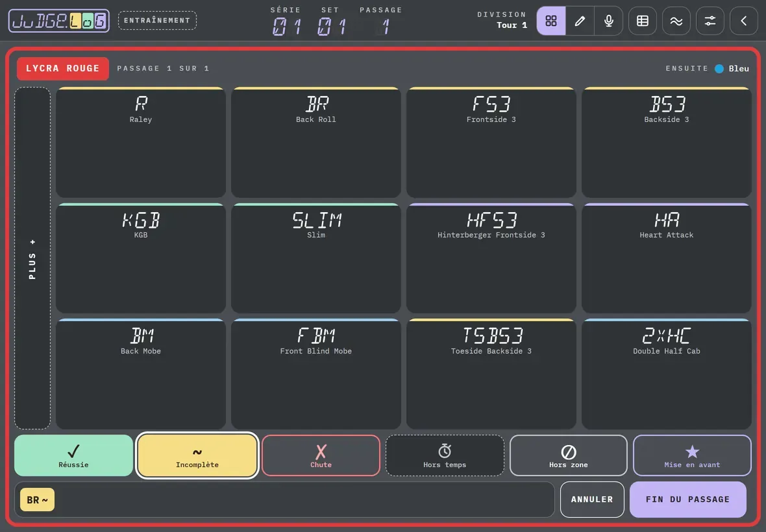Flag Hors zone with the prohibited icon
This screenshot has height=532, width=766.
[x=569, y=455]
